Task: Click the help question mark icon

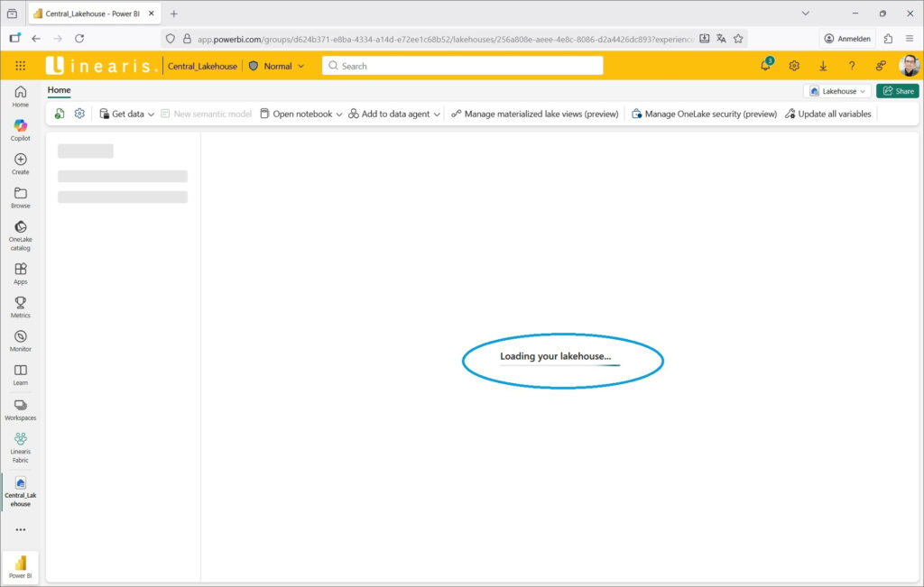Action: pyautogui.click(x=852, y=66)
